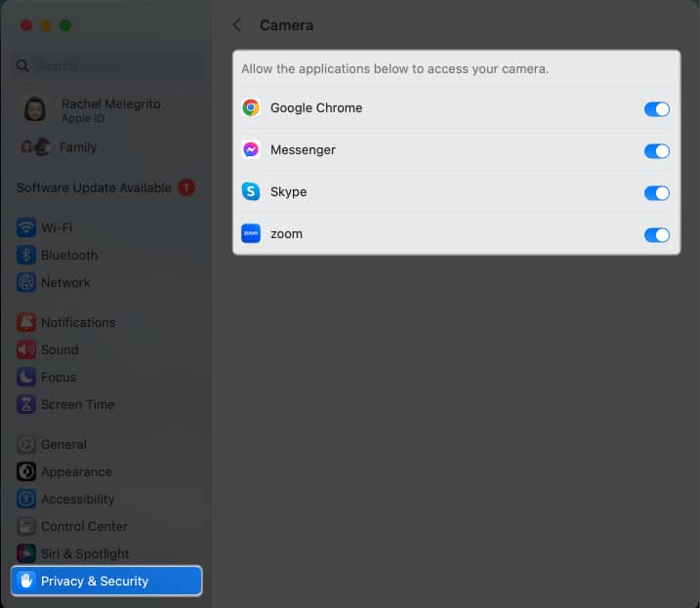
Task: Toggle camera access for Google Chrome
Action: [x=656, y=109]
